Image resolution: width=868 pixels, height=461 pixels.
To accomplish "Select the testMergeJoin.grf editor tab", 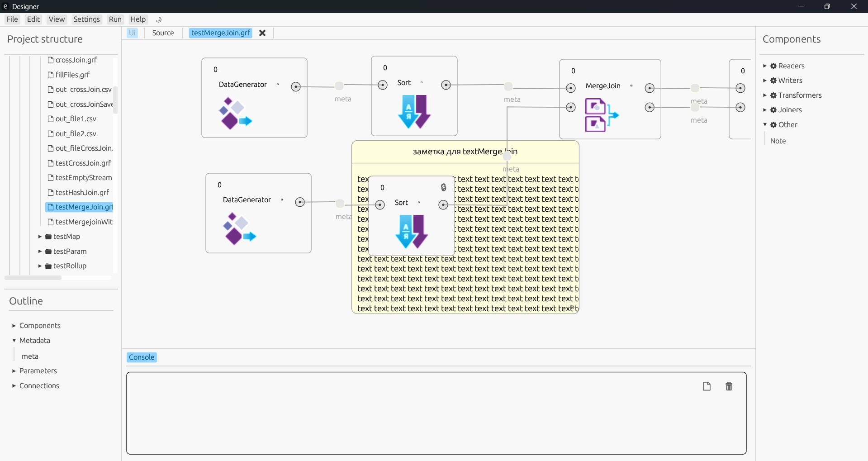I will pos(221,33).
